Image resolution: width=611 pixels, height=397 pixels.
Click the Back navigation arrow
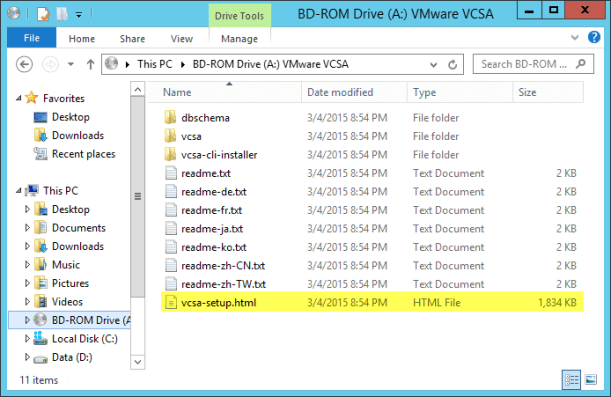pyautogui.click(x=24, y=64)
